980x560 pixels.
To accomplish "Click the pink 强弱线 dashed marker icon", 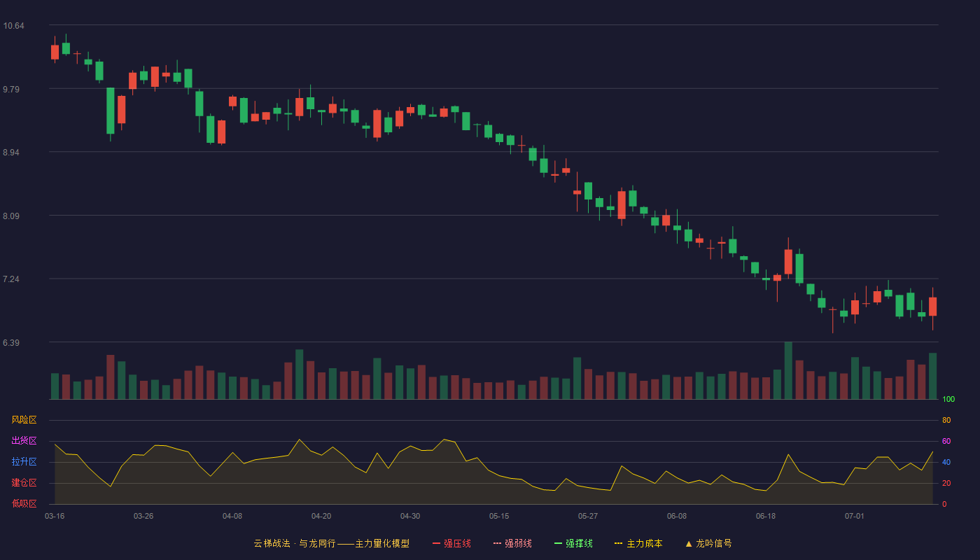I will (497, 543).
